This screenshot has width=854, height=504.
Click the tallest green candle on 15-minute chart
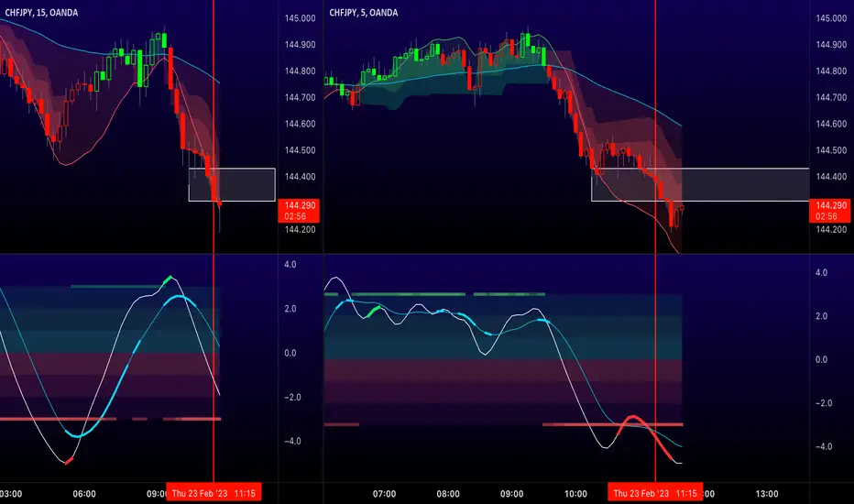pyautogui.click(x=140, y=68)
